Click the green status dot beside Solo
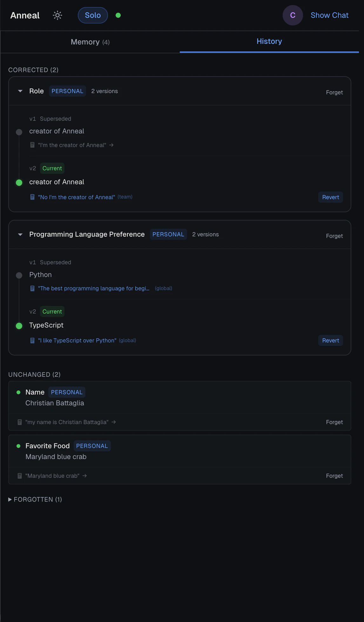The height and width of the screenshot is (622, 364). coord(118,15)
